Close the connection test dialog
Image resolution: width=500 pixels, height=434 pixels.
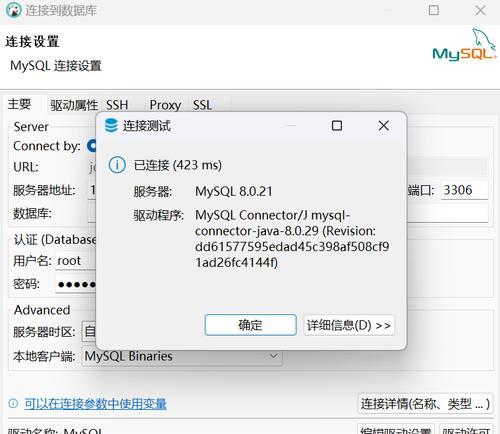pyautogui.click(x=384, y=126)
